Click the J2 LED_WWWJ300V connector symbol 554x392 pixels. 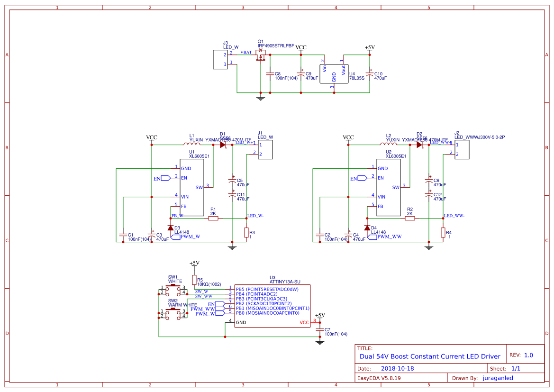[x=461, y=149]
